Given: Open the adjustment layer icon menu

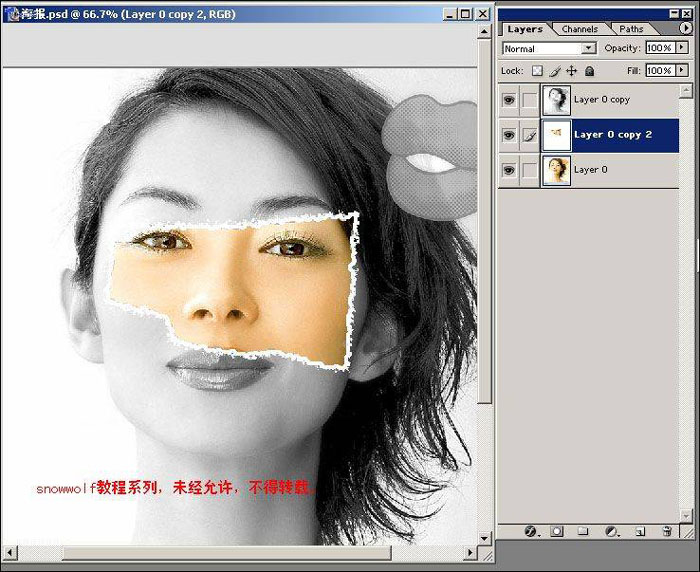Looking at the screenshot, I should [x=611, y=532].
